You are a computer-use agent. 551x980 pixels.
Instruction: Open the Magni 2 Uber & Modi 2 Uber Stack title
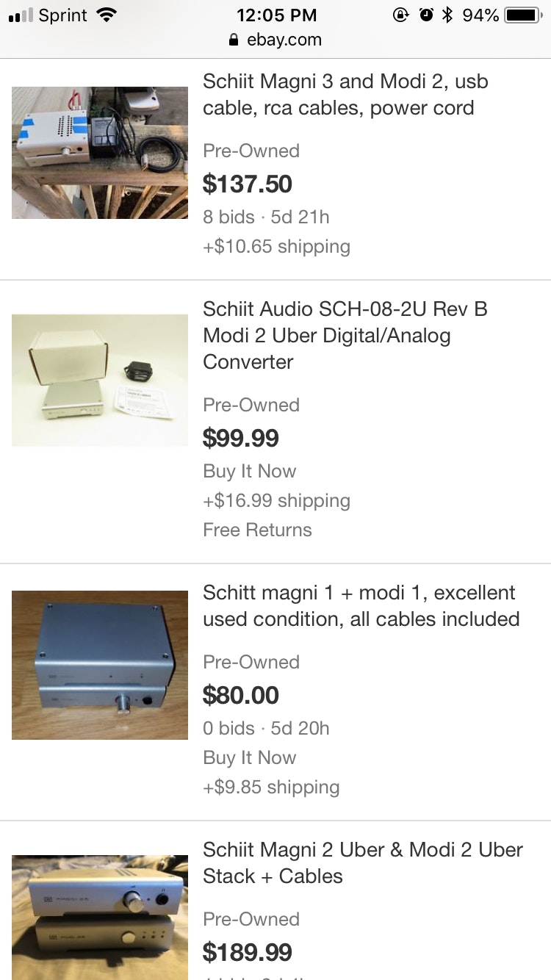[363, 863]
